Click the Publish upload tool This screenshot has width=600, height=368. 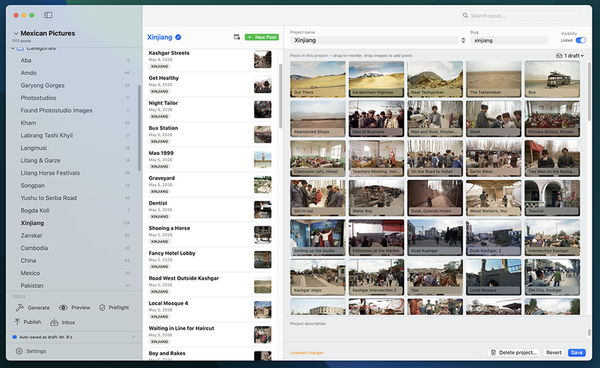pyautogui.click(x=28, y=322)
